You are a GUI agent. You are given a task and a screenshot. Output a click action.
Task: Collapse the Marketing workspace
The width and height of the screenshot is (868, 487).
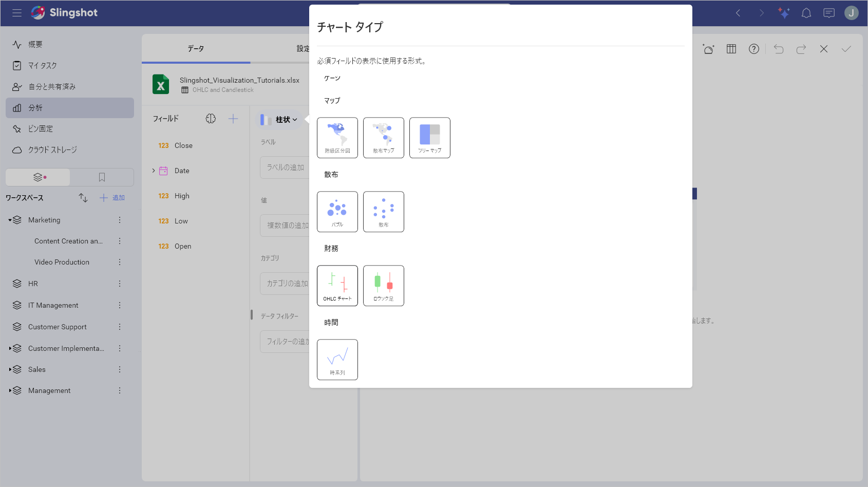(x=10, y=220)
